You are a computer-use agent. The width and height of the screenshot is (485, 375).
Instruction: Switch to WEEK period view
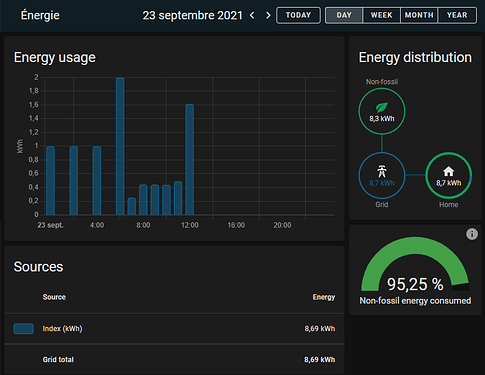coord(381,15)
